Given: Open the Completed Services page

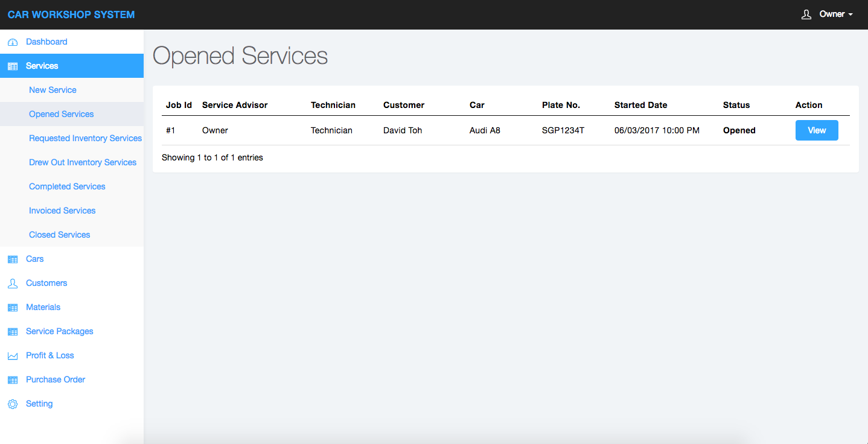Looking at the screenshot, I should tap(67, 186).
